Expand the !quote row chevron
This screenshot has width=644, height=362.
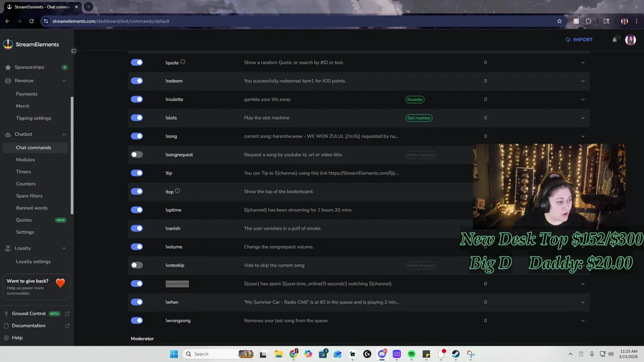click(x=583, y=62)
